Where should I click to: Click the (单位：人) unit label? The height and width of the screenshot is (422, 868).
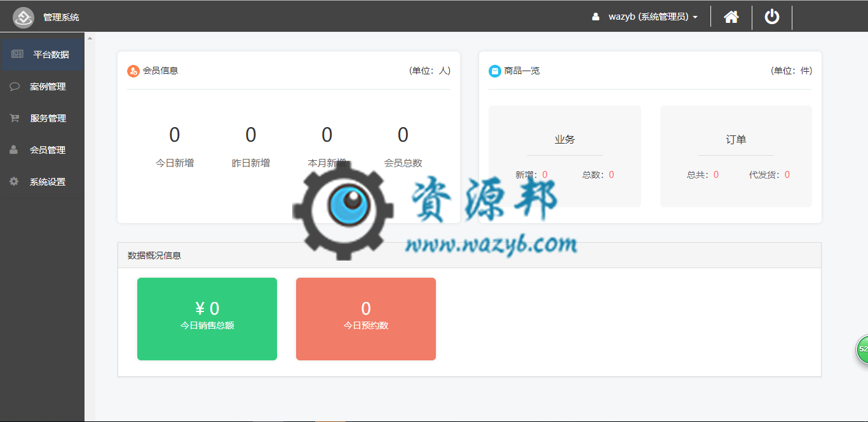[430, 71]
